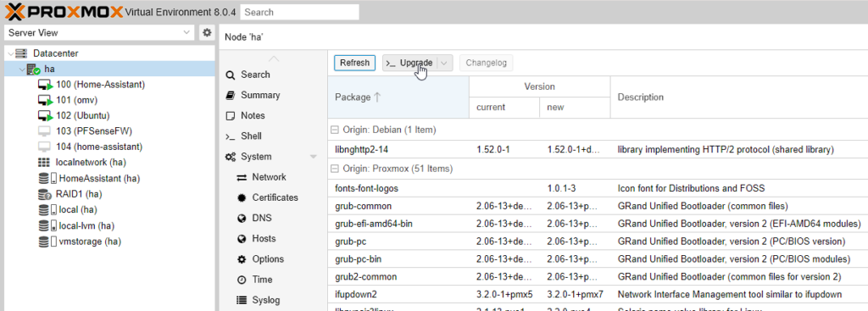Collapse the Datacenter tree node

point(10,53)
